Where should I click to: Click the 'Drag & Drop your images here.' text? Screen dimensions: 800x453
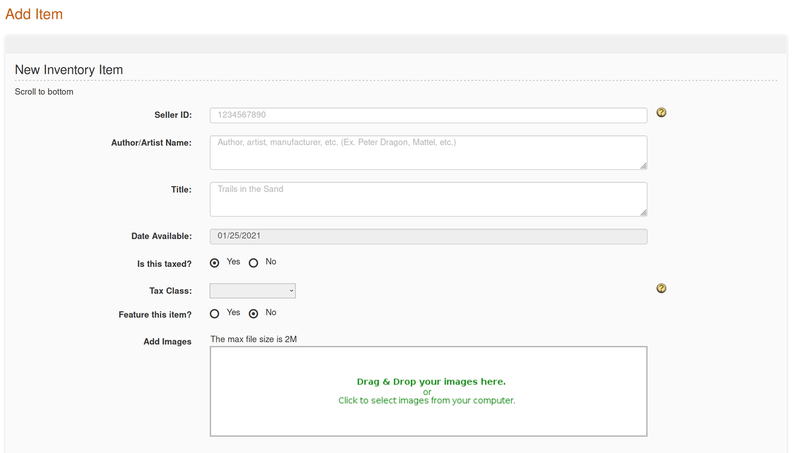pyautogui.click(x=431, y=382)
